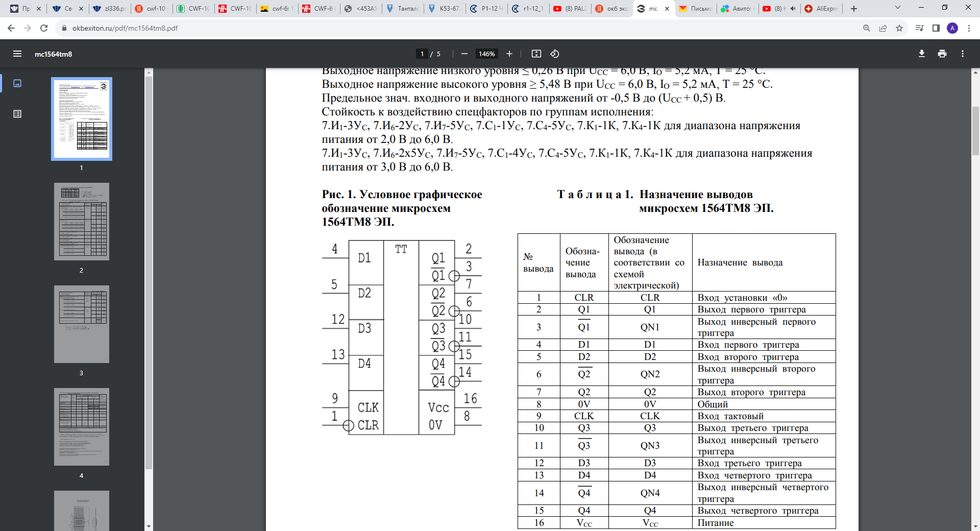Open a new browser tab

click(853, 9)
